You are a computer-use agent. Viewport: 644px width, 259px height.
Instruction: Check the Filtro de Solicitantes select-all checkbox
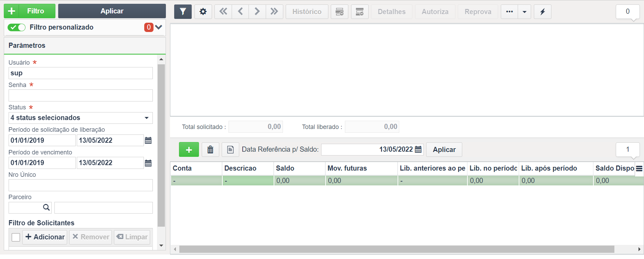[x=16, y=237]
